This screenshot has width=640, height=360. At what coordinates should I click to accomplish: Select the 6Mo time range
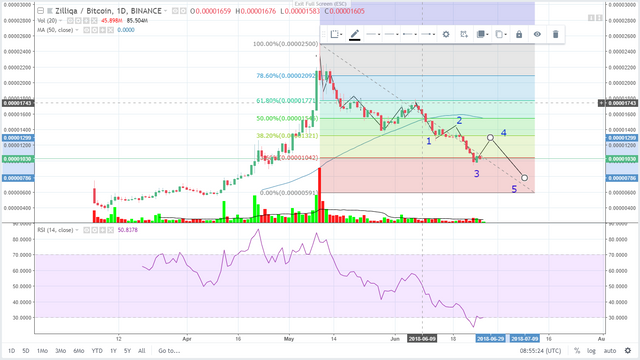point(78,351)
